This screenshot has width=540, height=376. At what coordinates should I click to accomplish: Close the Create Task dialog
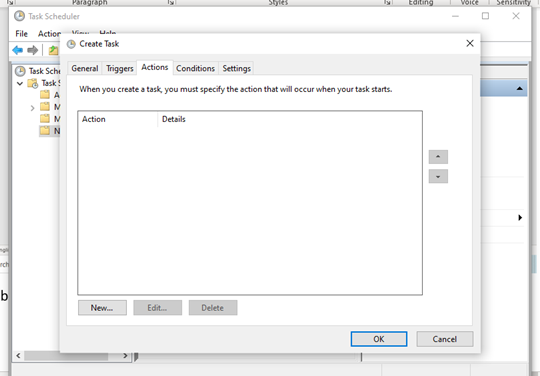[470, 43]
